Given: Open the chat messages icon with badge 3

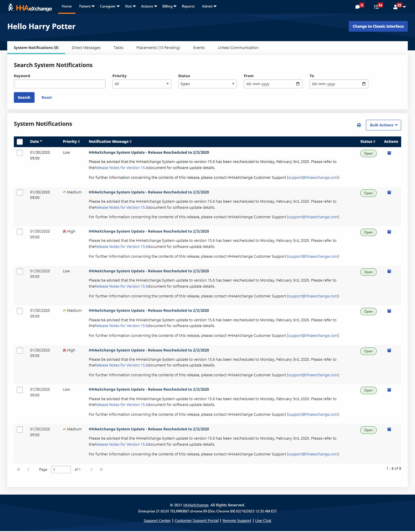Looking at the screenshot, I should 359,6.
